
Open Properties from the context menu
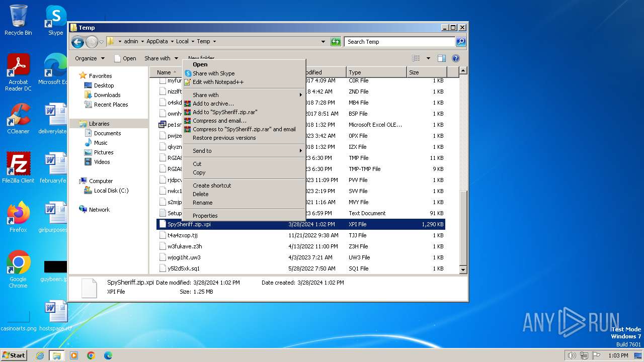tap(244, 216)
